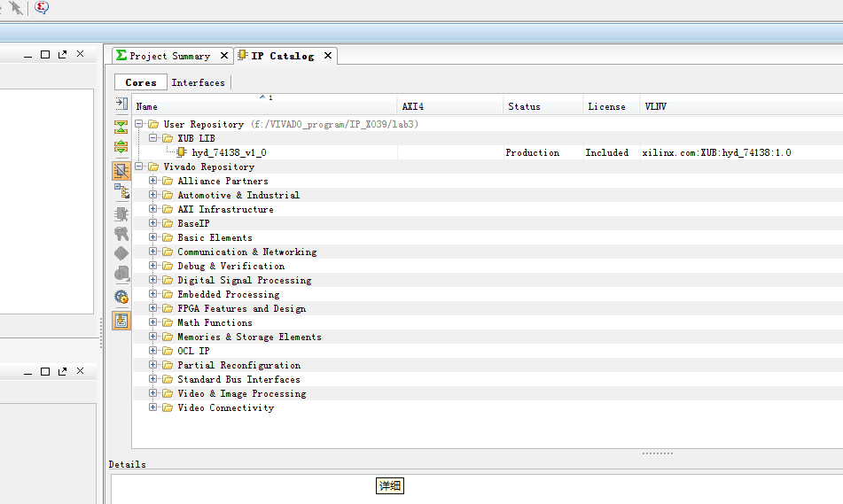The width and height of the screenshot is (843, 504).
Task: Expand the Video Connectivity folder
Action: point(153,407)
